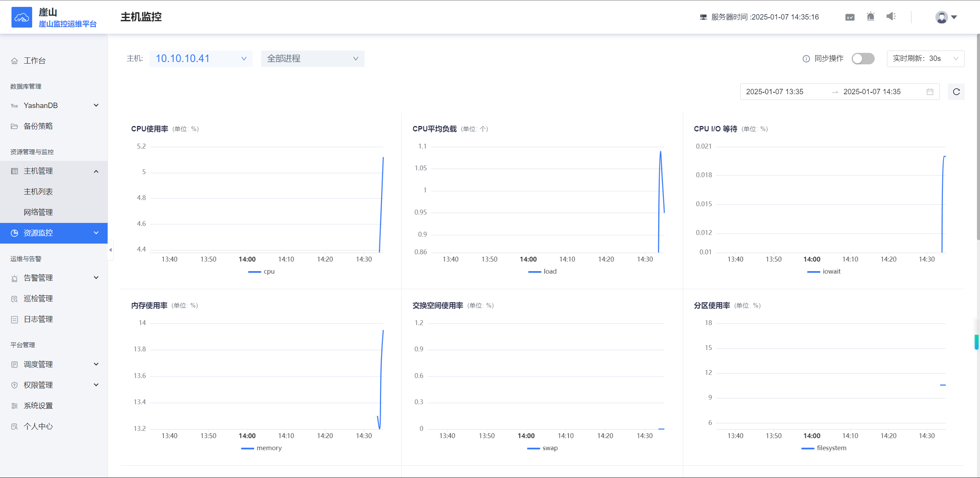Toggle filesystem legend series
Viewport: 980px width, 478px height.
coord(824,448)
